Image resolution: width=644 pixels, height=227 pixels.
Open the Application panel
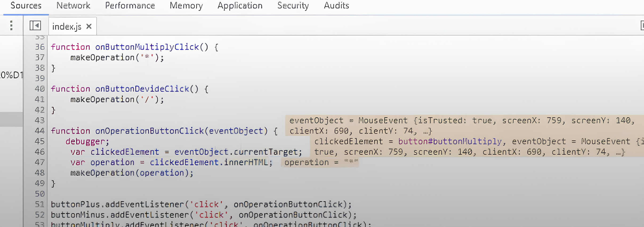(x=240, y=6)
